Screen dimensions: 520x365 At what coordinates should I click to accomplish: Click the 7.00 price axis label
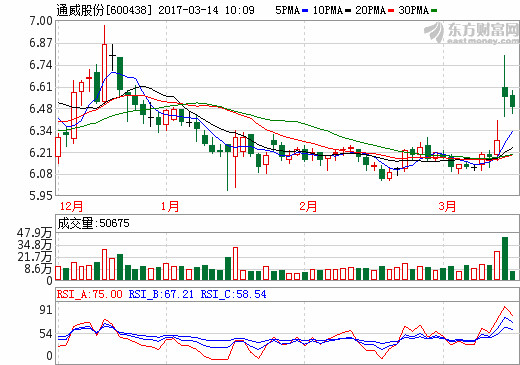[41, 21]
